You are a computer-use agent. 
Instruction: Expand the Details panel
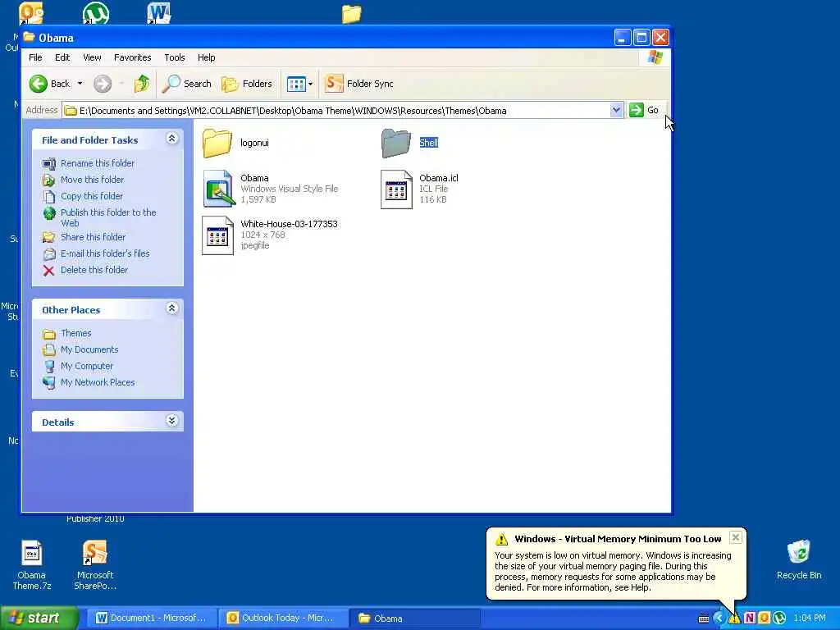(172, 421)
